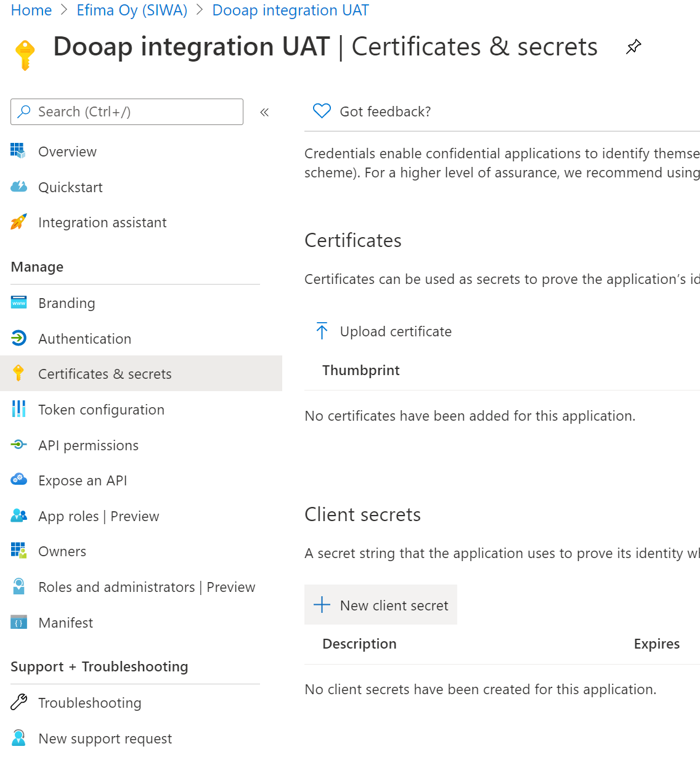
Task: Collapse the sidebar with double chevron
Action: tap(264, 112)
